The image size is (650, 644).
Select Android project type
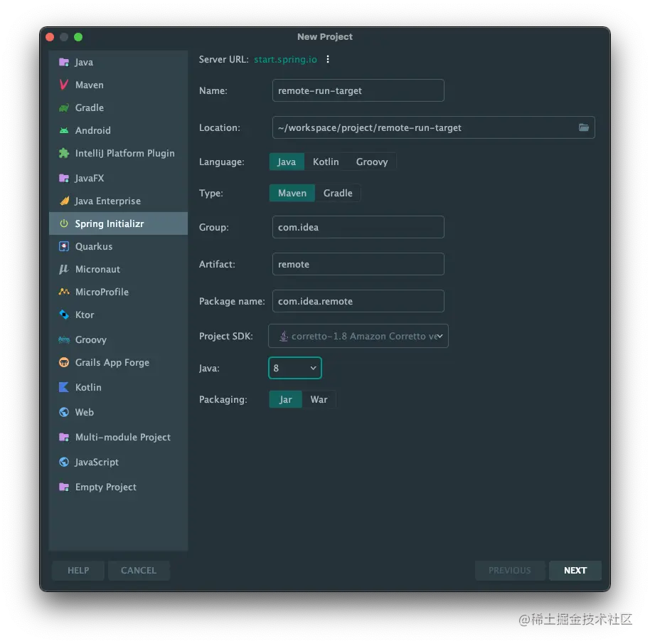[118, 130]
